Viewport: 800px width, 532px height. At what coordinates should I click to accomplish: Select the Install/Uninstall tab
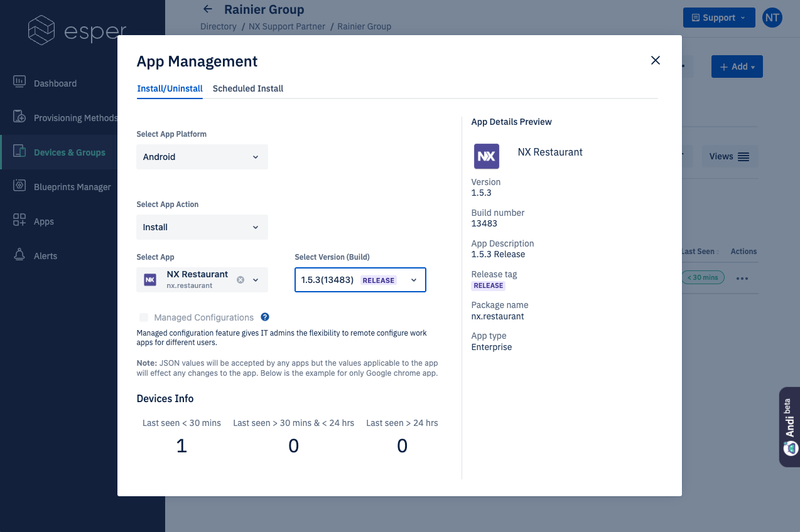pyautogui.click(x=170, y=88)
